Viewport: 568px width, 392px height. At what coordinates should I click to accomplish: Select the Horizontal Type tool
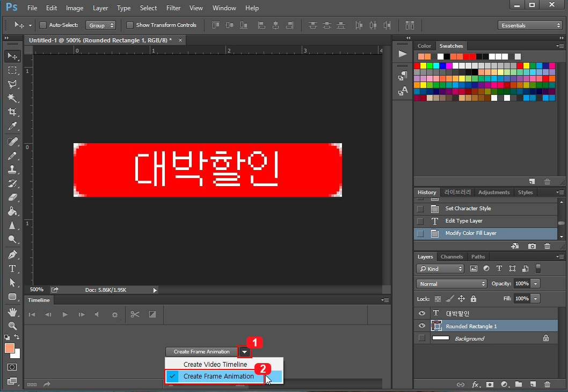[12, 269]
